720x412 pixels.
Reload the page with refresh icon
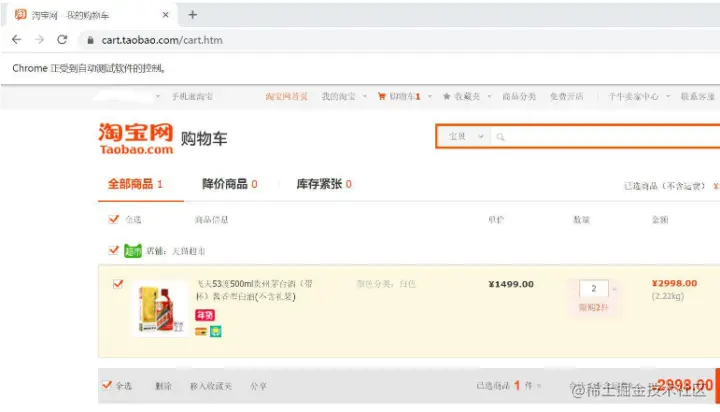[x=62, y=40]
